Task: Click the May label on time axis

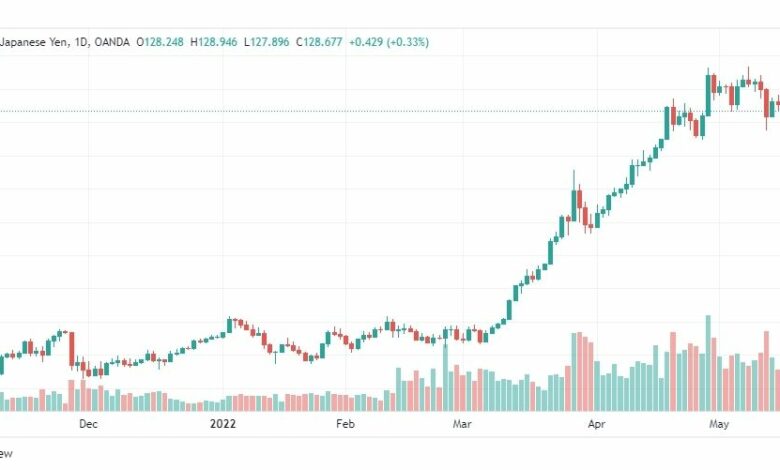Action: point(719,424)
